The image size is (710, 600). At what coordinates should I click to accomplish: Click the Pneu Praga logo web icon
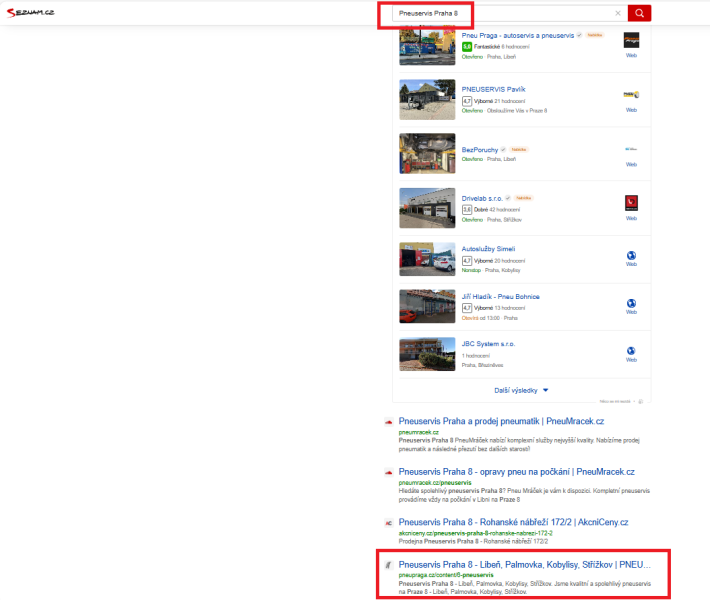click(x=631, y=42)
